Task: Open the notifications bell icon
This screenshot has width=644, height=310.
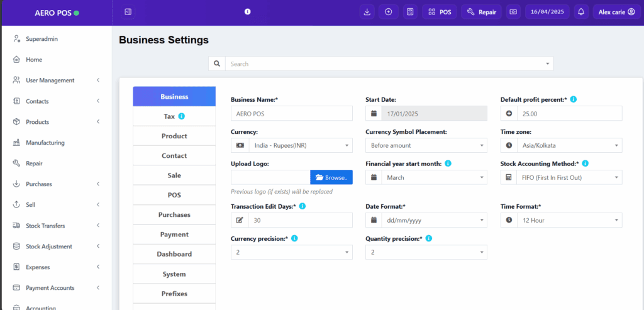Action: (x=581, y=11)
